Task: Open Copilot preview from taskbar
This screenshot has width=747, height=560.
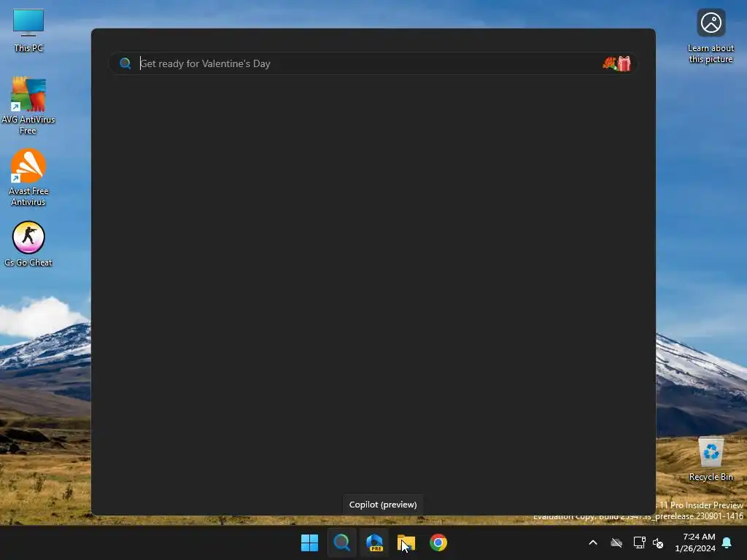Action: point(374,542)
